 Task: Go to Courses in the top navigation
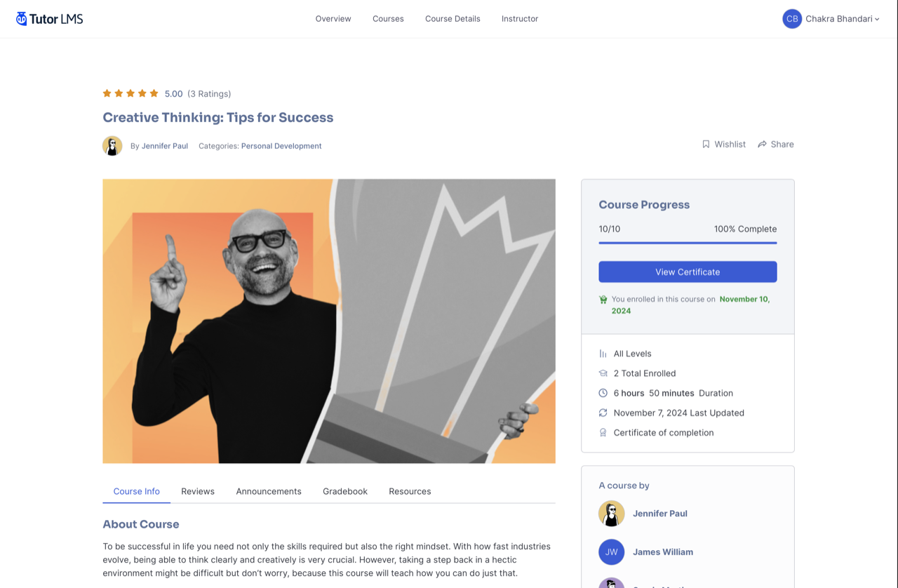(388, 19)
